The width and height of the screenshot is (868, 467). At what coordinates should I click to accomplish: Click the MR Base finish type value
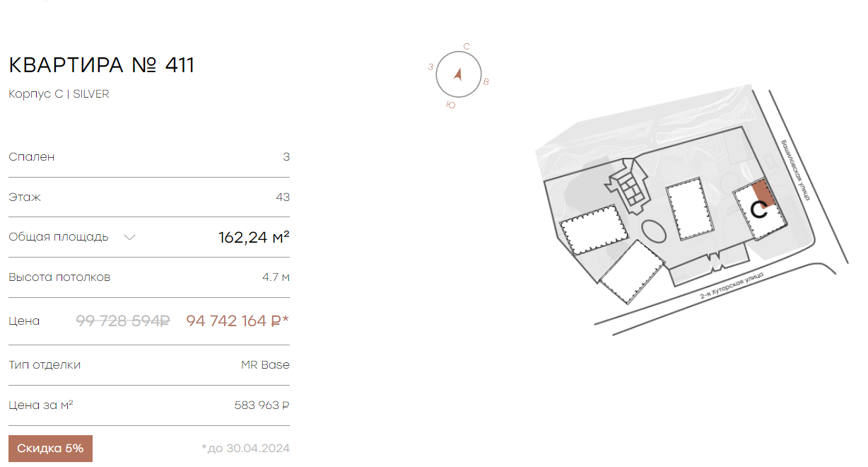coord(265,365)
